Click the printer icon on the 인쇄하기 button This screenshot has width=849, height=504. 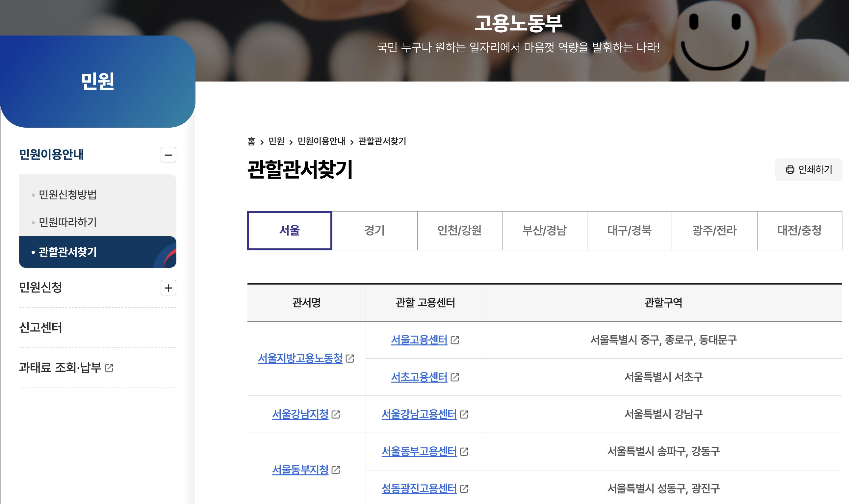(789, 169)
